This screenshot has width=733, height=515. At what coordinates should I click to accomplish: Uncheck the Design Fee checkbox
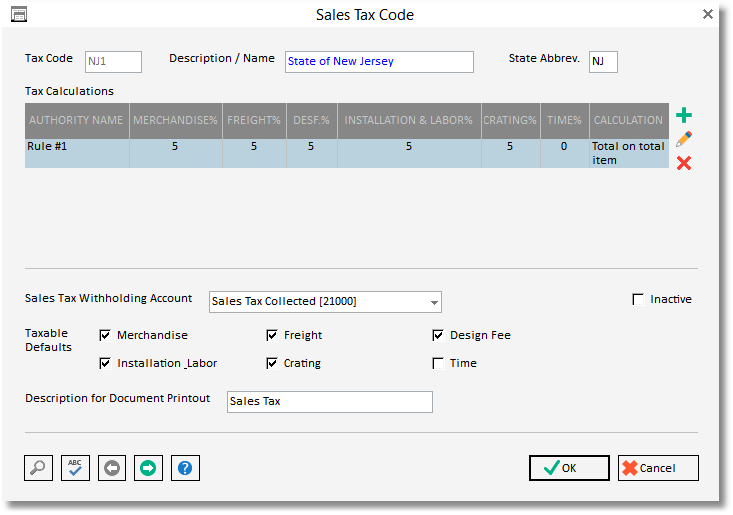click(438, 335)
